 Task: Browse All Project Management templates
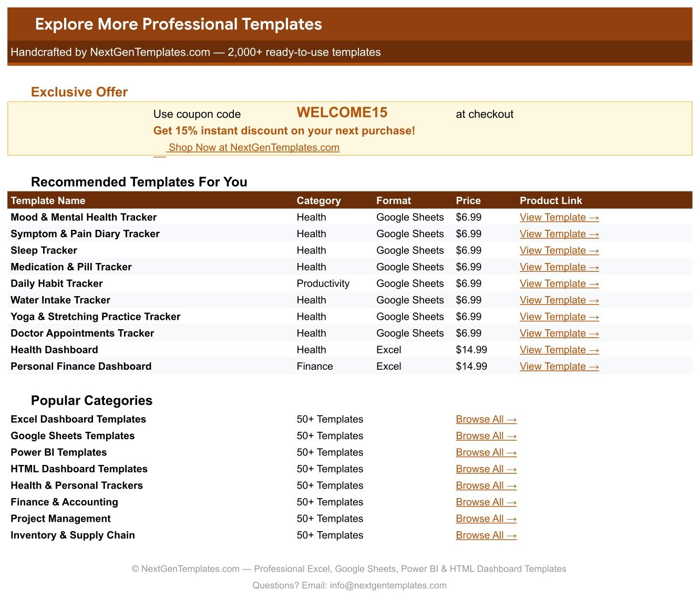point(486,519)
